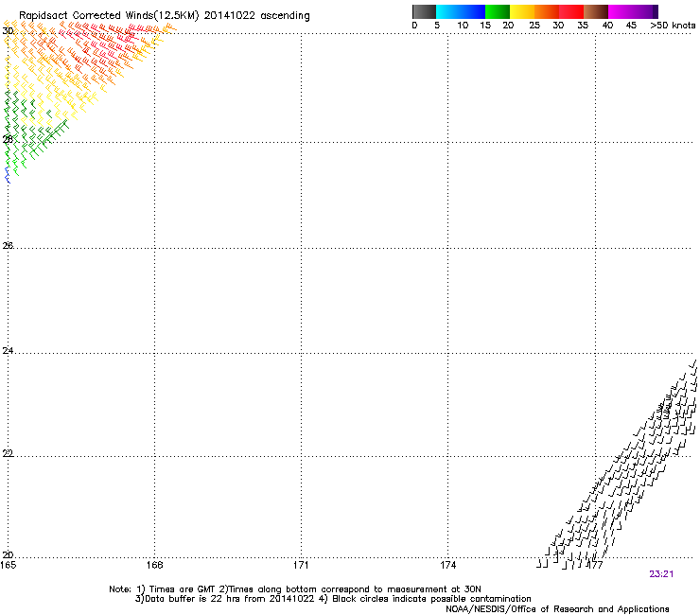Click the latitude label '28'
Image resolution: width=700 pixels, height=615 pixels.
click(x=8, y=139)
